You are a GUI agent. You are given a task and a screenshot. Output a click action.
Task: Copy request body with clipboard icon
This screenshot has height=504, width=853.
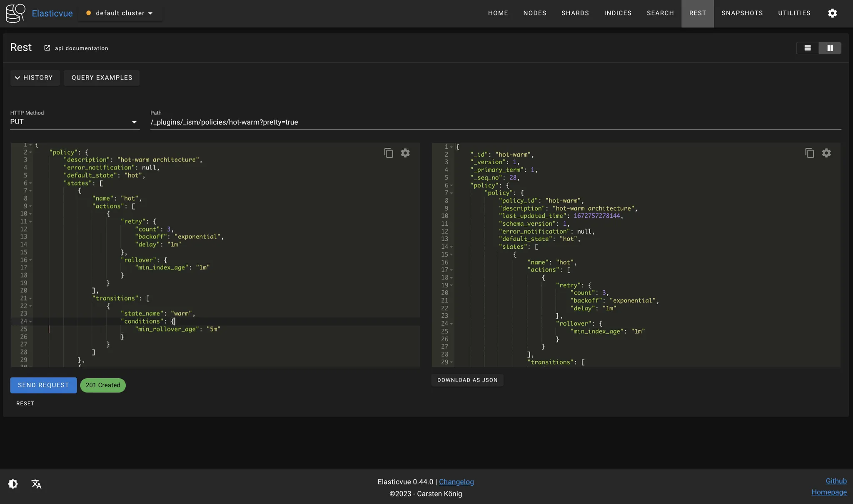(388, 153)
